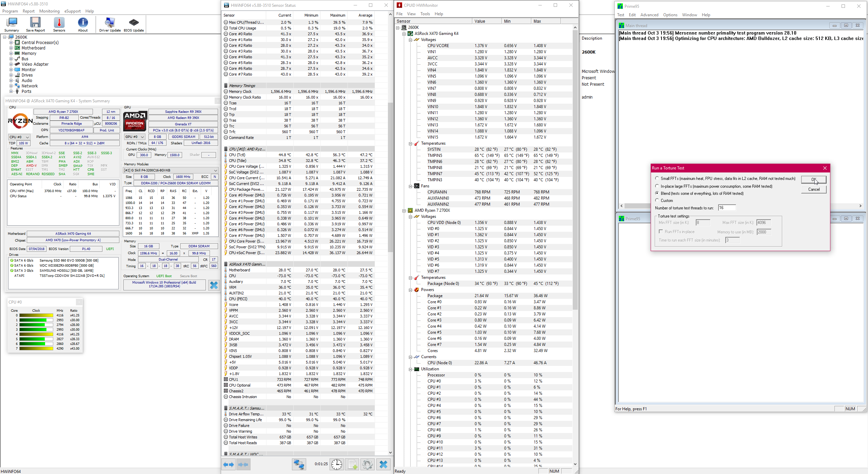868x474 pixels.
Task: Choose the Custom torture test option
Action: tap(657, 200)
